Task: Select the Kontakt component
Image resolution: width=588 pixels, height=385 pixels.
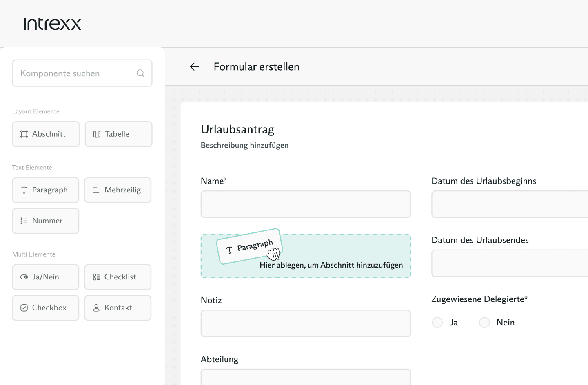Action: coord(118,308)
